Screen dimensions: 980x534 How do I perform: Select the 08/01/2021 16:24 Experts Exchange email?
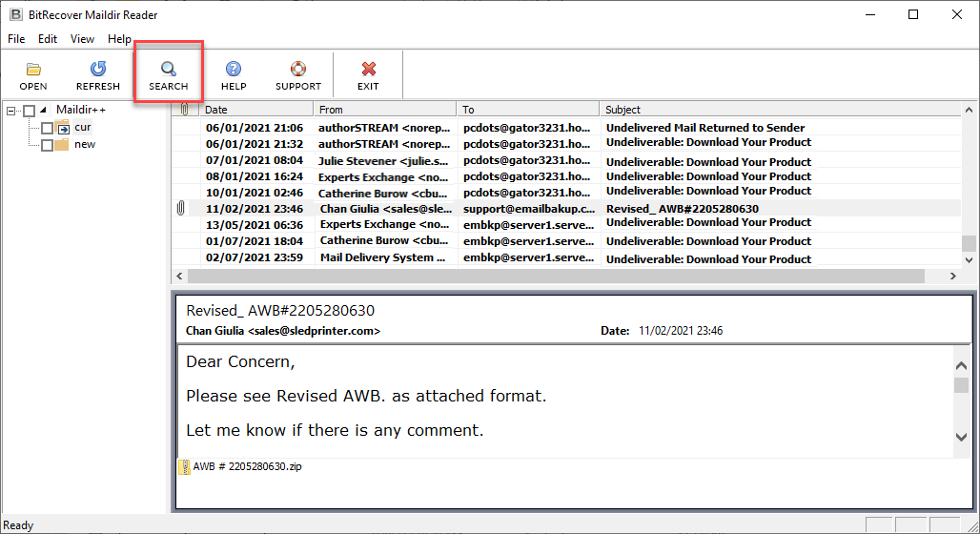566,177
